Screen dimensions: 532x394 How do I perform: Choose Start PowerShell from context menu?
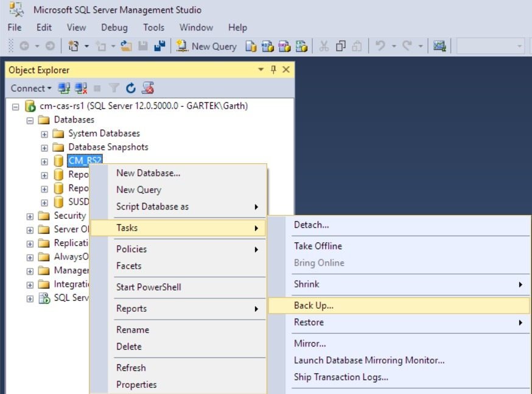[x=178, y=287]
